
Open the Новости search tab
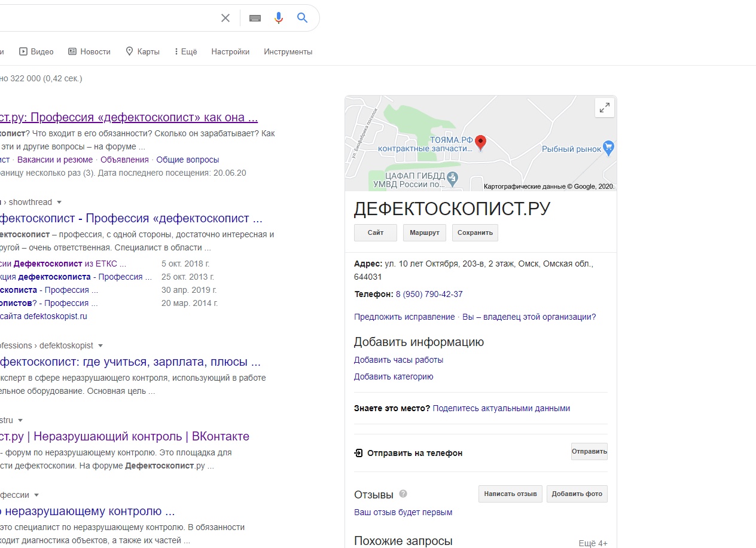click(89, 51)
